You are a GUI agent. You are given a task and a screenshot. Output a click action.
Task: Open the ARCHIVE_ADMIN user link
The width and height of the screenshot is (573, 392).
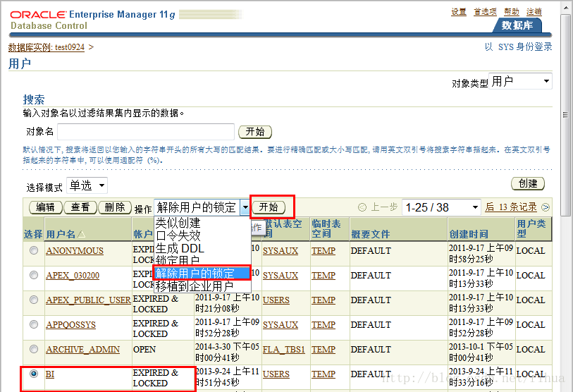click(82, 350)
